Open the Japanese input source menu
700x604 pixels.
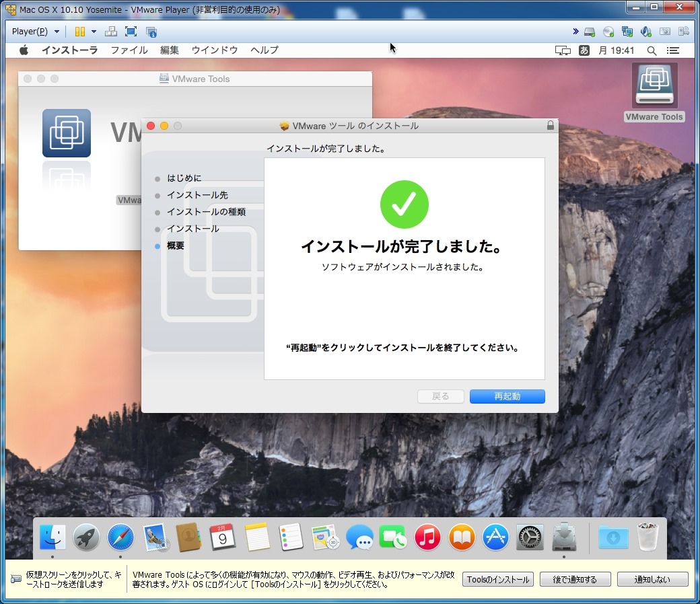pyautogui.click(x=584, y=50)
